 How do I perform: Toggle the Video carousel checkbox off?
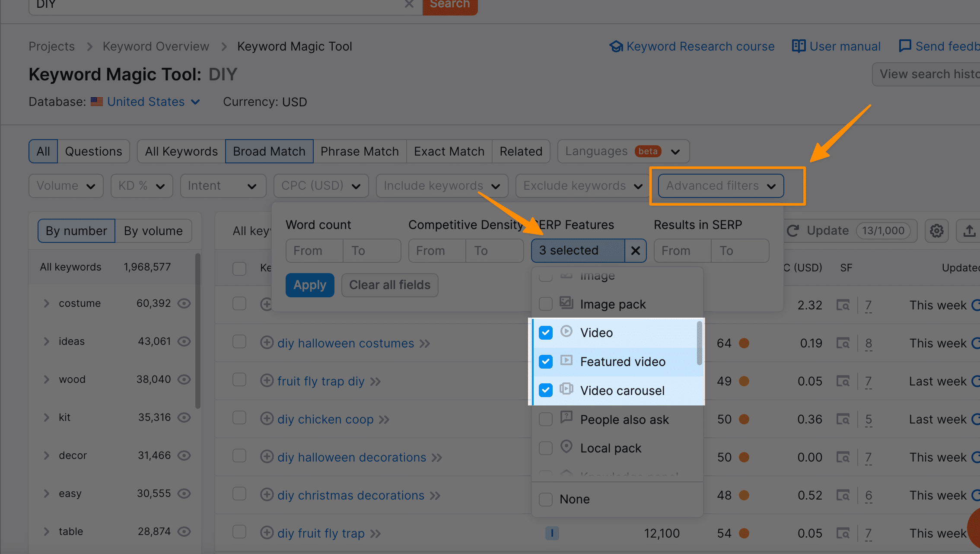pyautogui.click(x=547, y=390)
